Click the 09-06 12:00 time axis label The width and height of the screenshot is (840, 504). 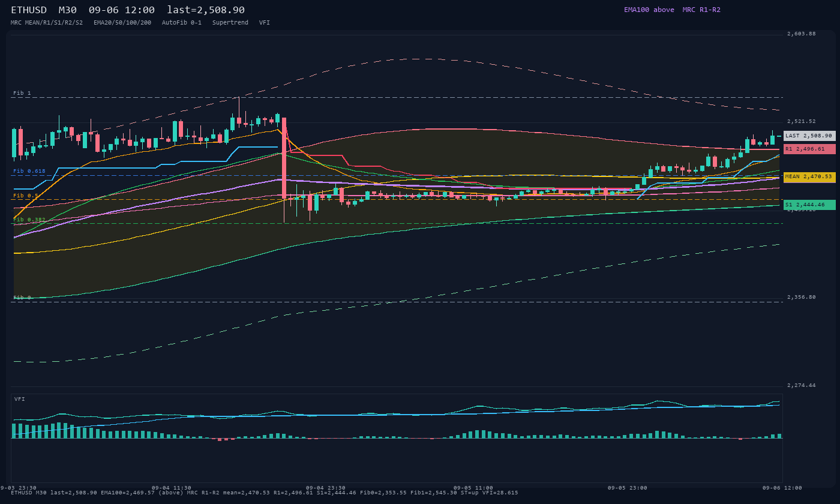[x=782, y=488]
